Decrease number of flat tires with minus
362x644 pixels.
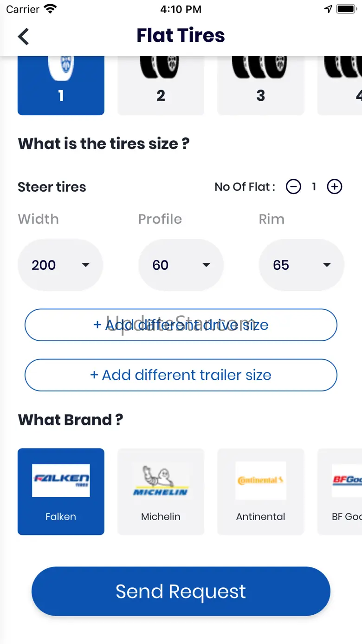coord(293,187)
